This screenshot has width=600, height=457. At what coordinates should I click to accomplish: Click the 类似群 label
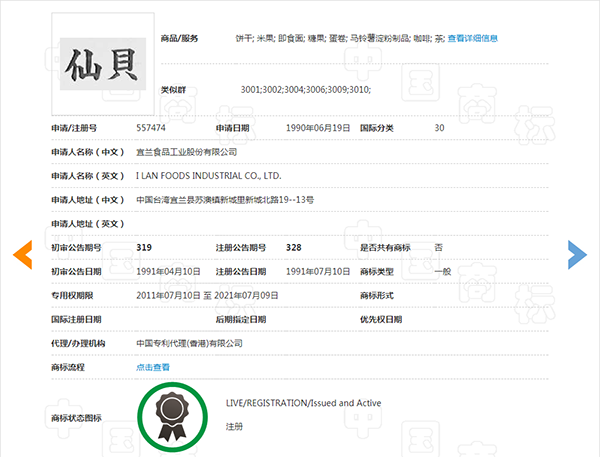tap(173, 90)
